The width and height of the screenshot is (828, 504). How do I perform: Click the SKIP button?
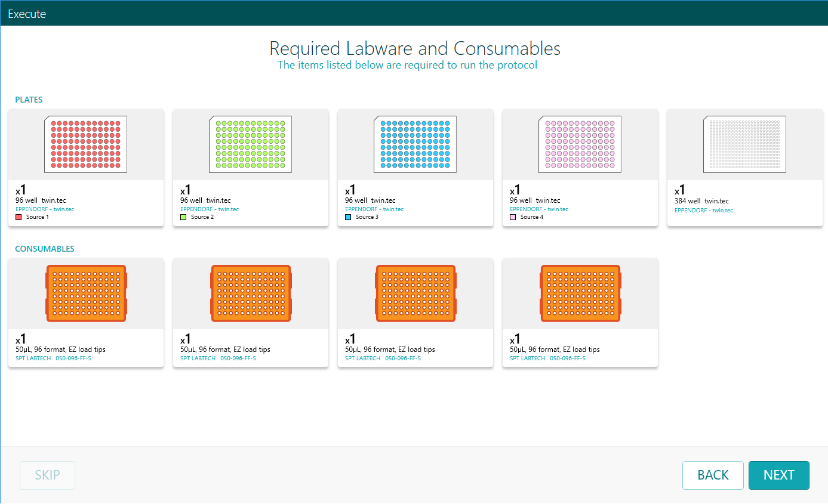(47, 475)
